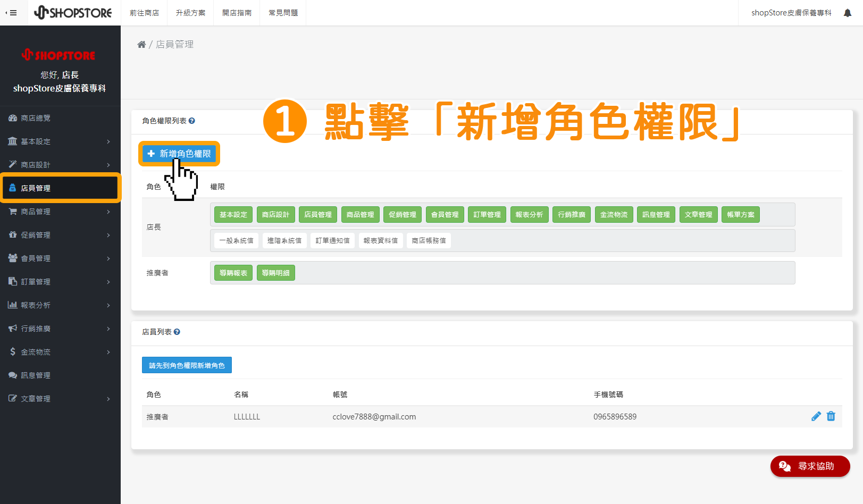Select 推廣者 role in permissions list

157,273
